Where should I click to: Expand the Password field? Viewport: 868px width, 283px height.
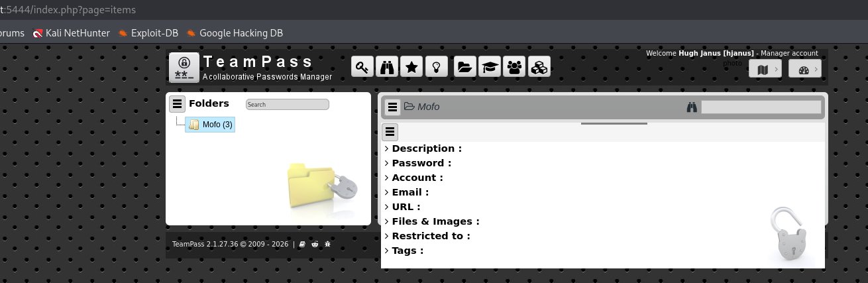tap(418, 163)
